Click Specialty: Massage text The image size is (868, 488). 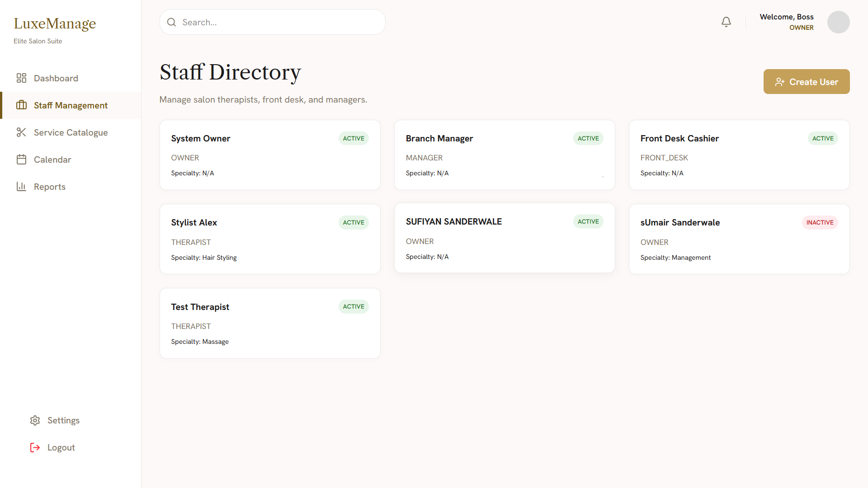(200, 342)
